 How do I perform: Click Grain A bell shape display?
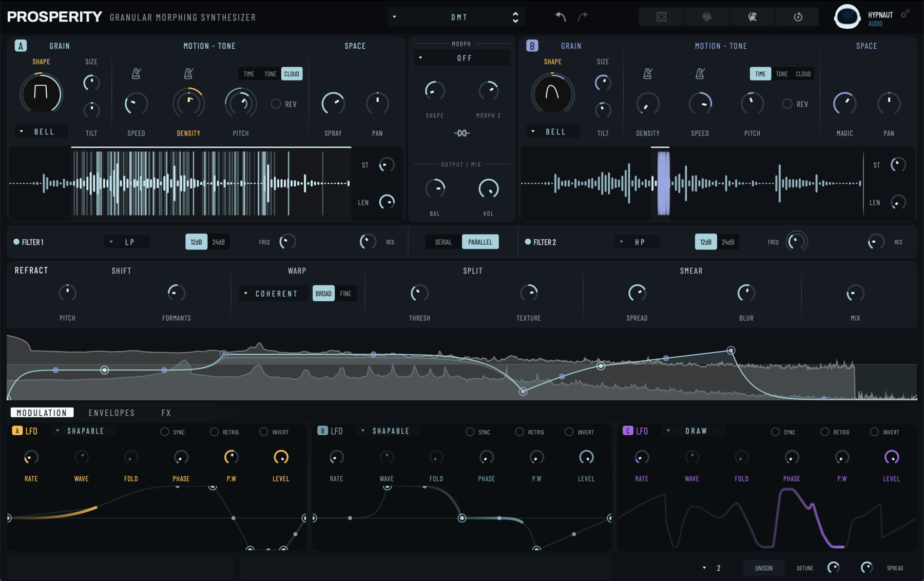[x=41, y=93]
